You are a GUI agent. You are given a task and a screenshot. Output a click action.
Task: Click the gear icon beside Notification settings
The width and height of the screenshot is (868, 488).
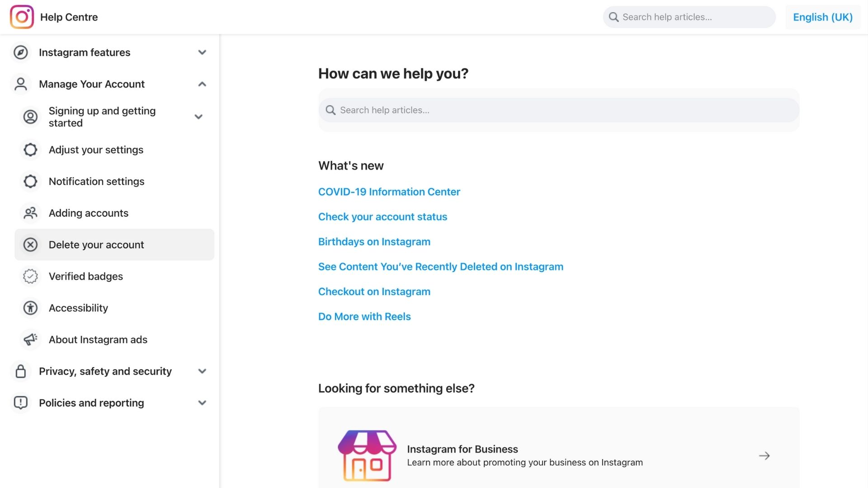coord(30,181)
